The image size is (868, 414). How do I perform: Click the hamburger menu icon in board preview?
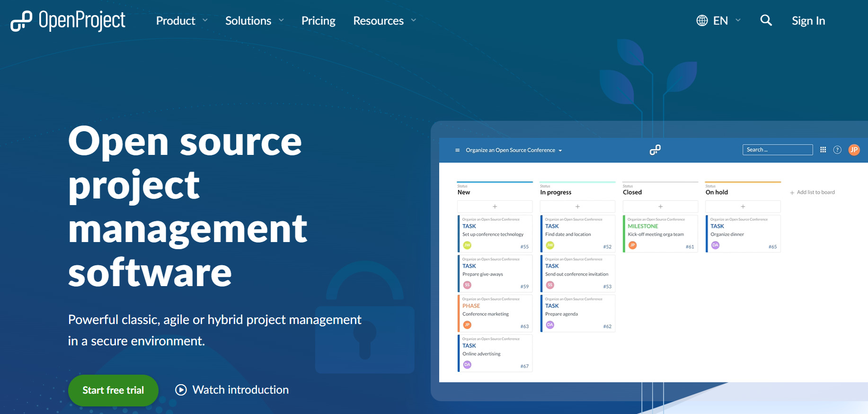457,150
